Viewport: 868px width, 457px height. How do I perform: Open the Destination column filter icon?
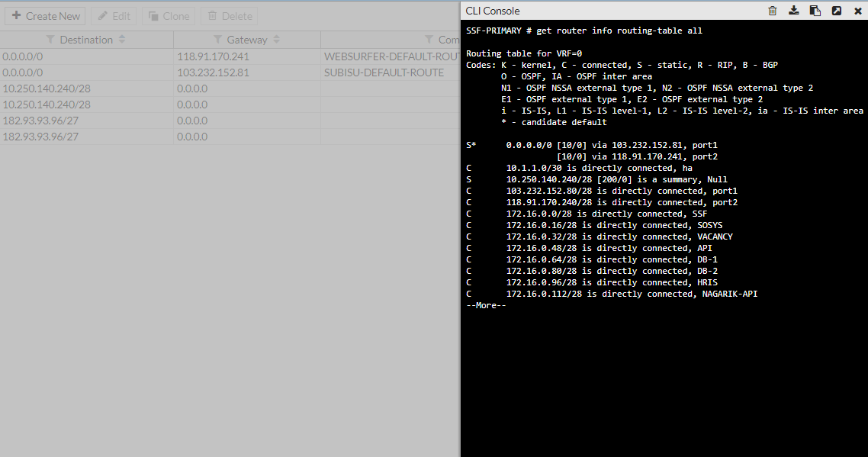click(x=50, y=40)
